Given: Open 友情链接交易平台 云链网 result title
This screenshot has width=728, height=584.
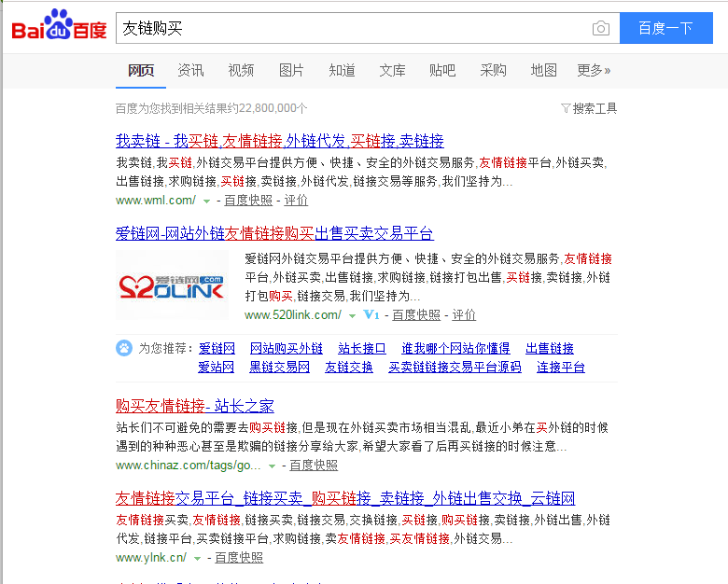Looking at the screenshot, I should click(345, 498).
